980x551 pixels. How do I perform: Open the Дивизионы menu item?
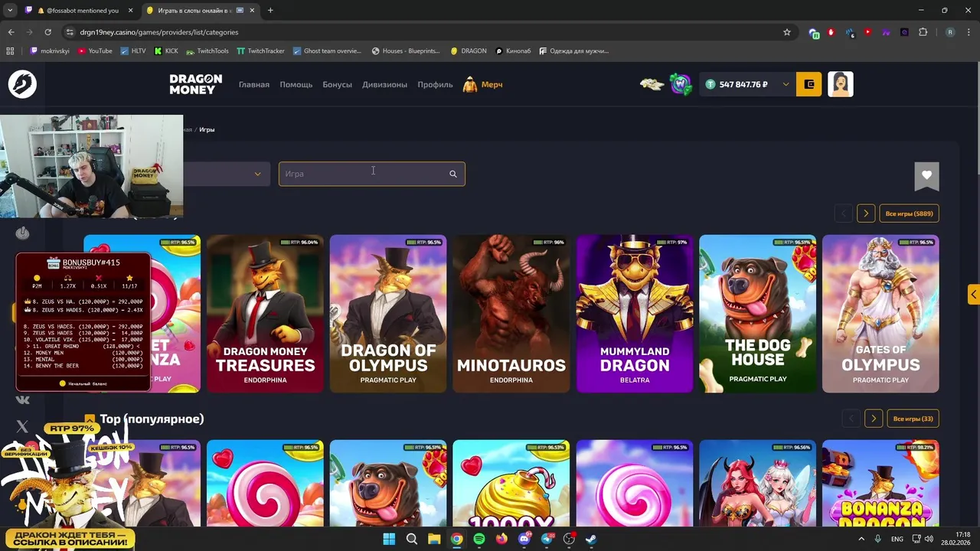(385, 84)
